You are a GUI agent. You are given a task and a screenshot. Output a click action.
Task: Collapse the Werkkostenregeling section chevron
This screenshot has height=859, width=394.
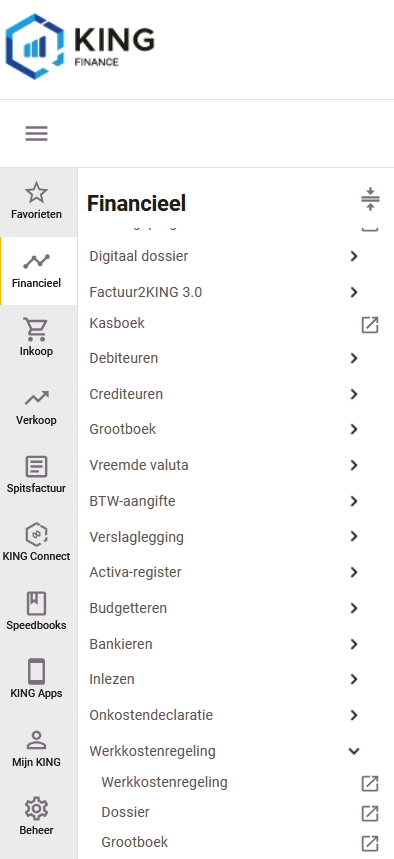pyautogui.click(x=354, y=751)
